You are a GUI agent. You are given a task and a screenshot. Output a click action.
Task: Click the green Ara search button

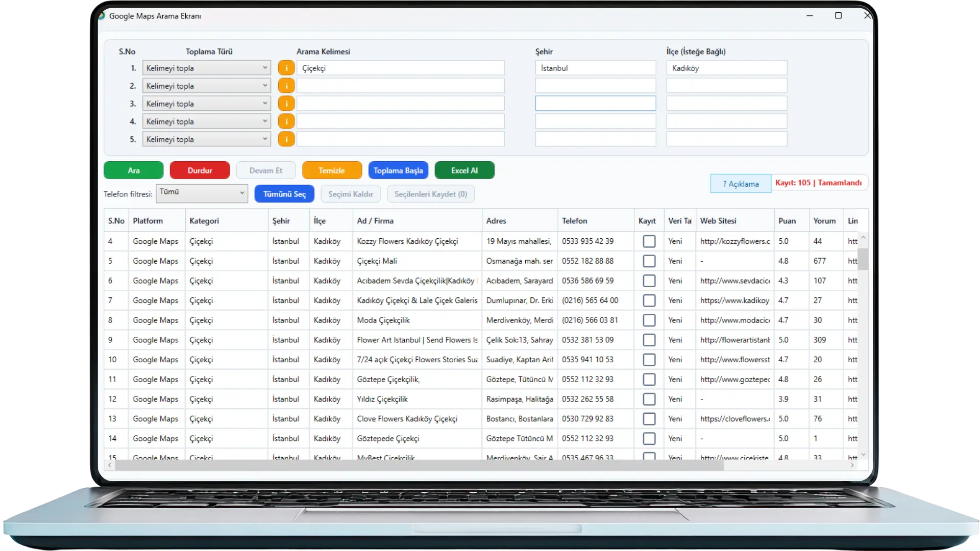(x=134, y=170)
